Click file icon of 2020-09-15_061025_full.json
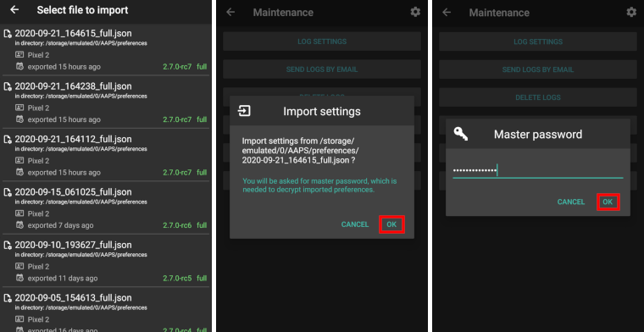This screenshot has width=644, height=332. (x=8, y=192)
